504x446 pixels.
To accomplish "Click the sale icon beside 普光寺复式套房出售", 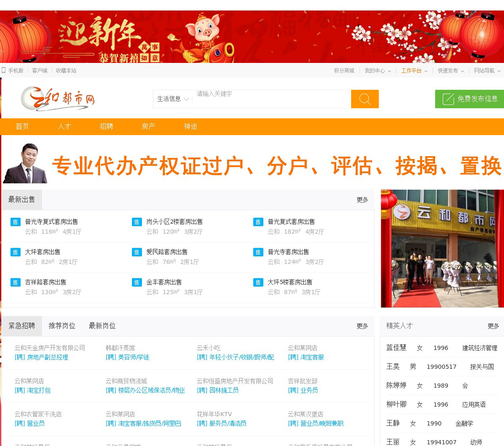I will [x=15, y=222].
